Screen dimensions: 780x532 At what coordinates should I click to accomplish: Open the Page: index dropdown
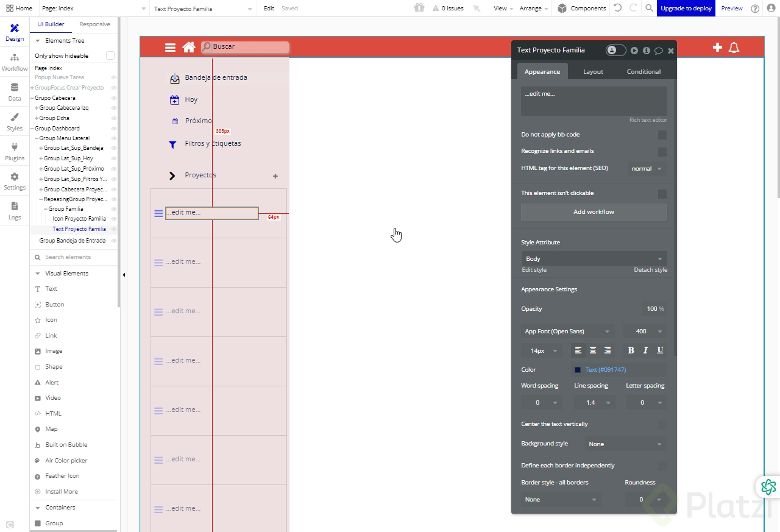point(94,9)
